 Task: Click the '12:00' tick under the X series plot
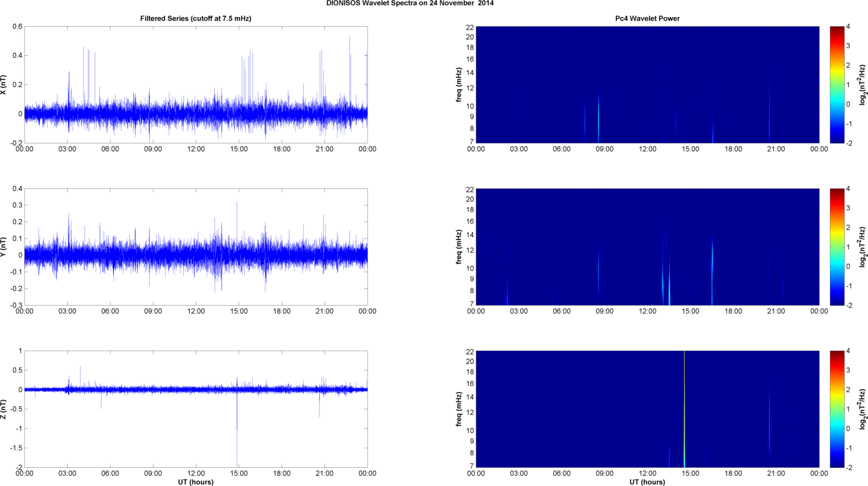tap(196, 149)
